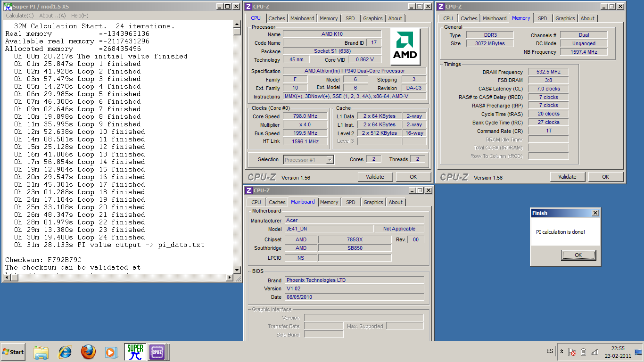Click Loop 24 finished line
644x362 pixels.
pos(79,237)
